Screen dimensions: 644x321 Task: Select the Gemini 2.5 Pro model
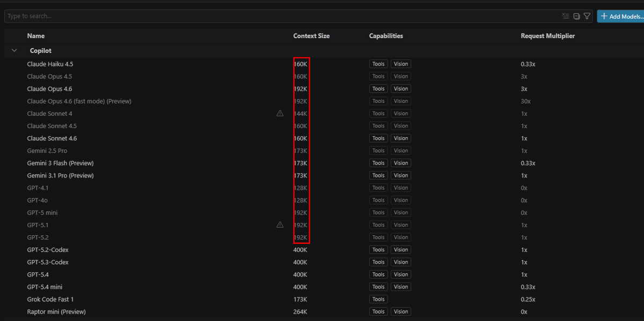pyautogui.click(x=47, y=151)
